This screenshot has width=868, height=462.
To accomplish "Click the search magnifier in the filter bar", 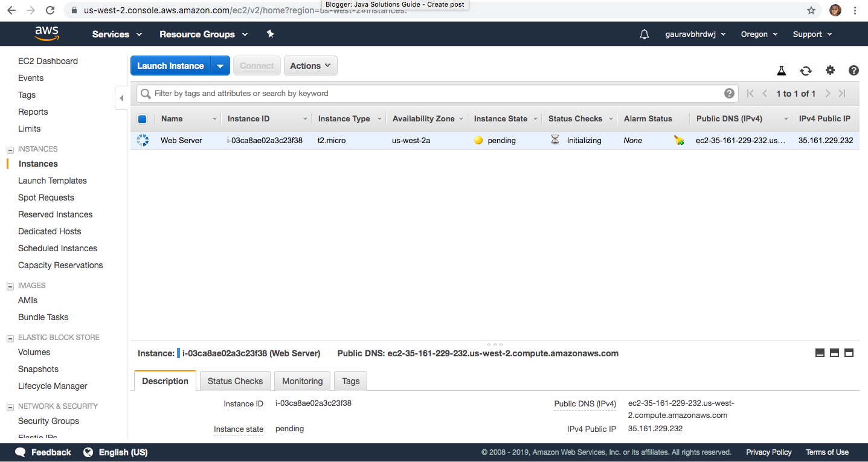I will (146, 93).
